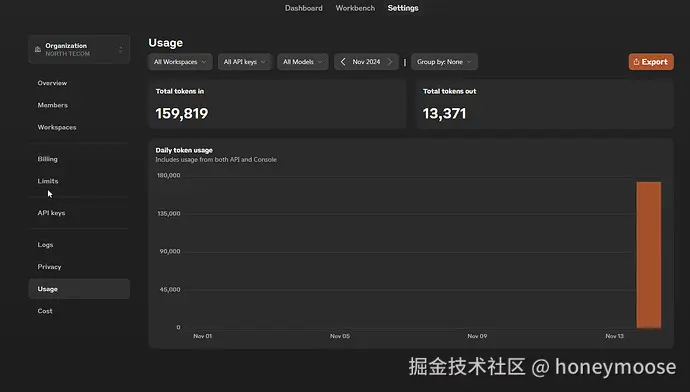The height and width of the screenshot is (392, 690).
Task: Go to API keys page
Action: (x=51, y=212)
